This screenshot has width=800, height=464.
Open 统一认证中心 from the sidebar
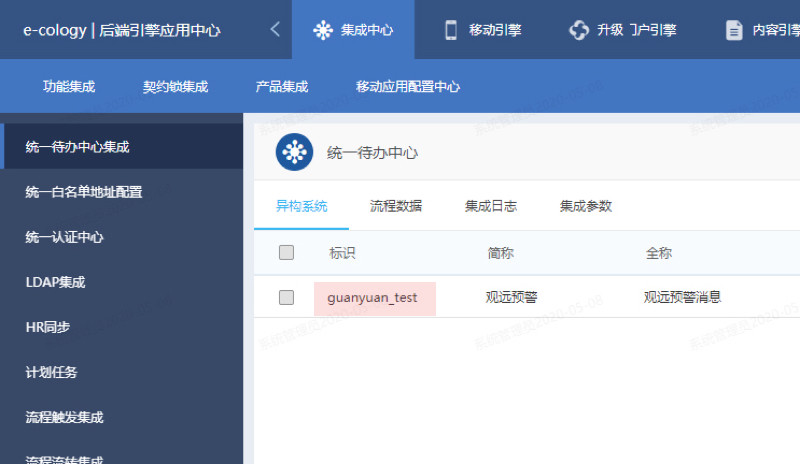coord(64,237)
